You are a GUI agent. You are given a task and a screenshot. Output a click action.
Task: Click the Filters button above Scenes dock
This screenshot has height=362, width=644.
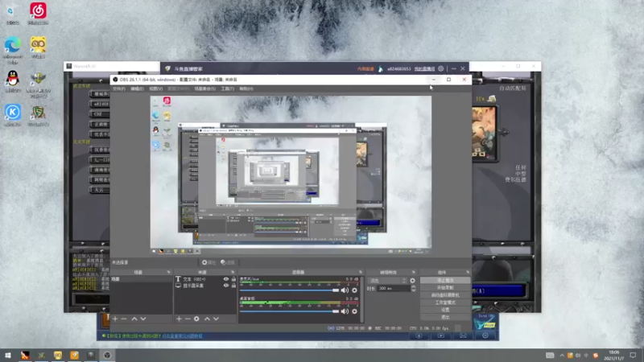228,262
